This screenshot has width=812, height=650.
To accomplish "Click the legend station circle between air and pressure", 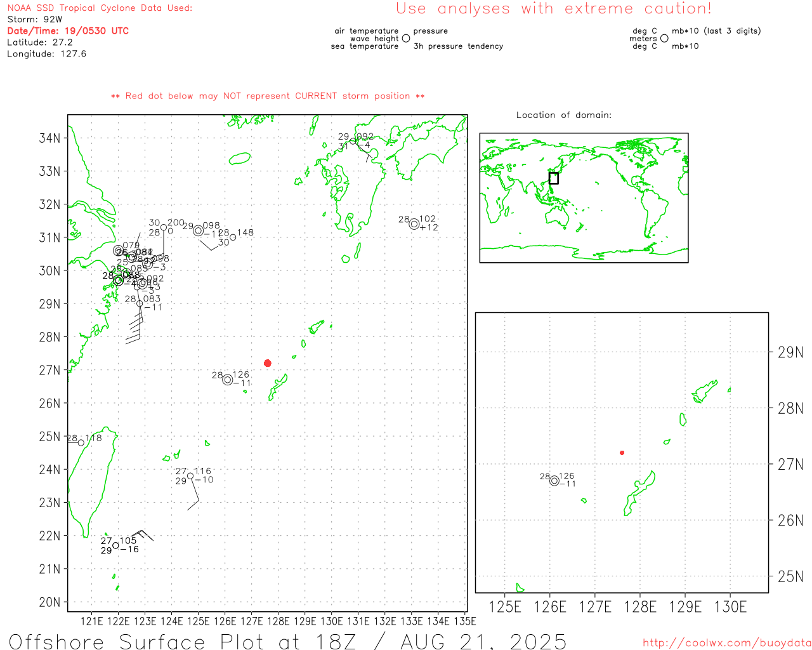I will click(x=406, y=38).
